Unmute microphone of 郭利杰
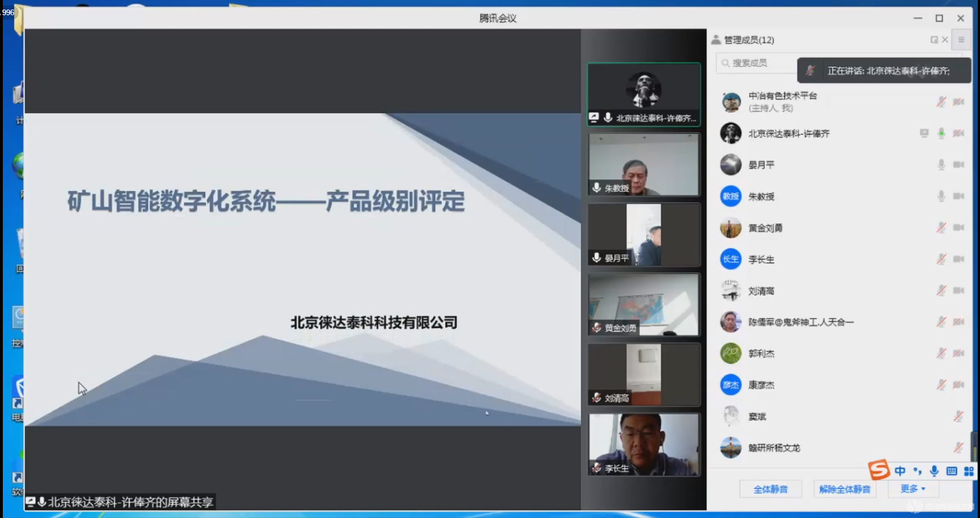This screenshot has height=518, width=980. click(x=941, y=353)
